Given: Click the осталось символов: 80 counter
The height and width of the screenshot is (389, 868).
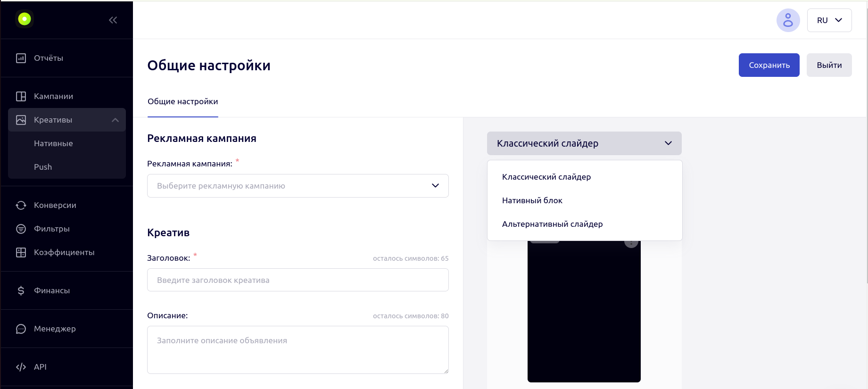Looking at the screenshot, I should tap(411, 316).
